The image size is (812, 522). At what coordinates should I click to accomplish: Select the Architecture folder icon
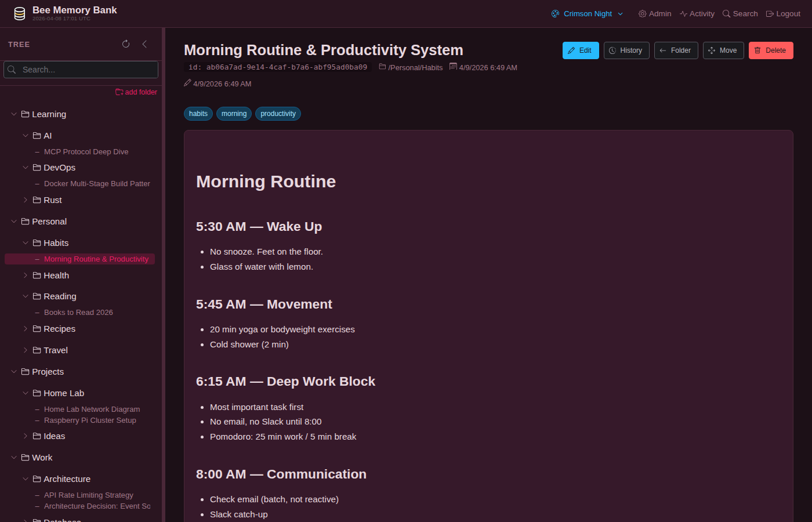pos(37,479)
